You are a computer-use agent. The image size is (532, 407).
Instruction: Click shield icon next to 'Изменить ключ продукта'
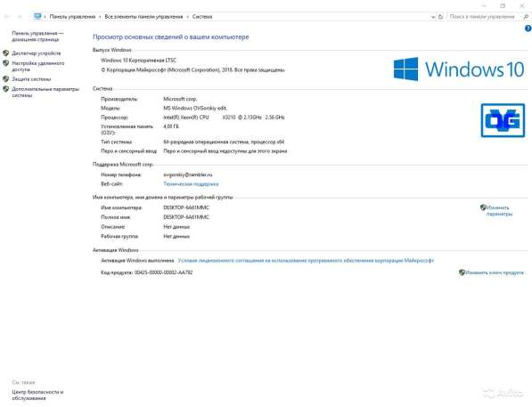[462, 272]
